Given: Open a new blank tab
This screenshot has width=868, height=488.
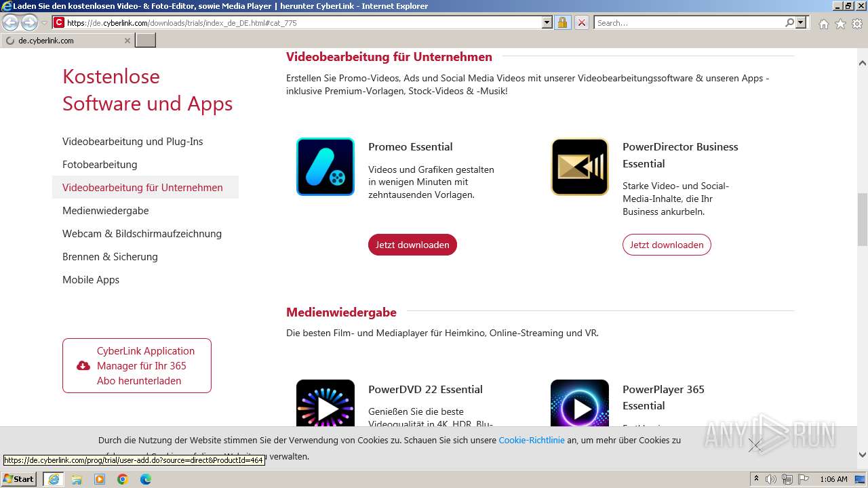Looking at the screenshot, I should click(146, 41).
